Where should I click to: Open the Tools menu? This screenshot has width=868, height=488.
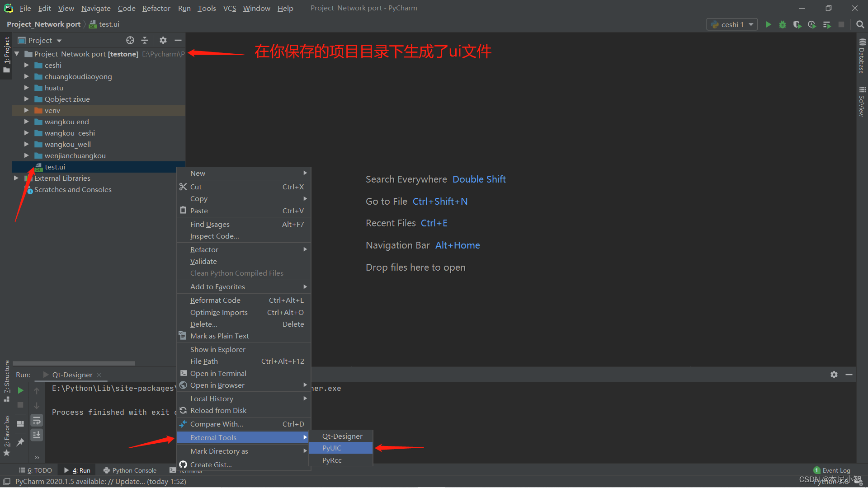click(x=207, y=8)
